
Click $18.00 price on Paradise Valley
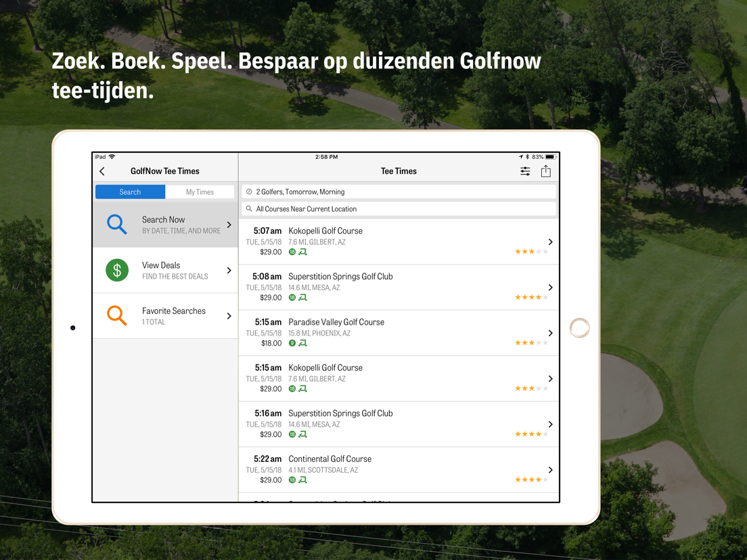click(x=271, y=344)
